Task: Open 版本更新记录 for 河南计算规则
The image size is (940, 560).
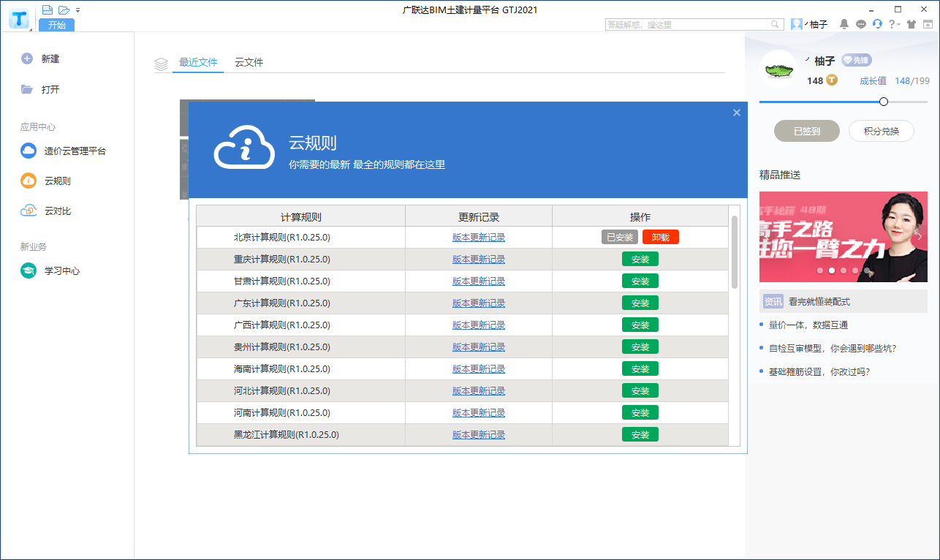Action: click(479, 412)
